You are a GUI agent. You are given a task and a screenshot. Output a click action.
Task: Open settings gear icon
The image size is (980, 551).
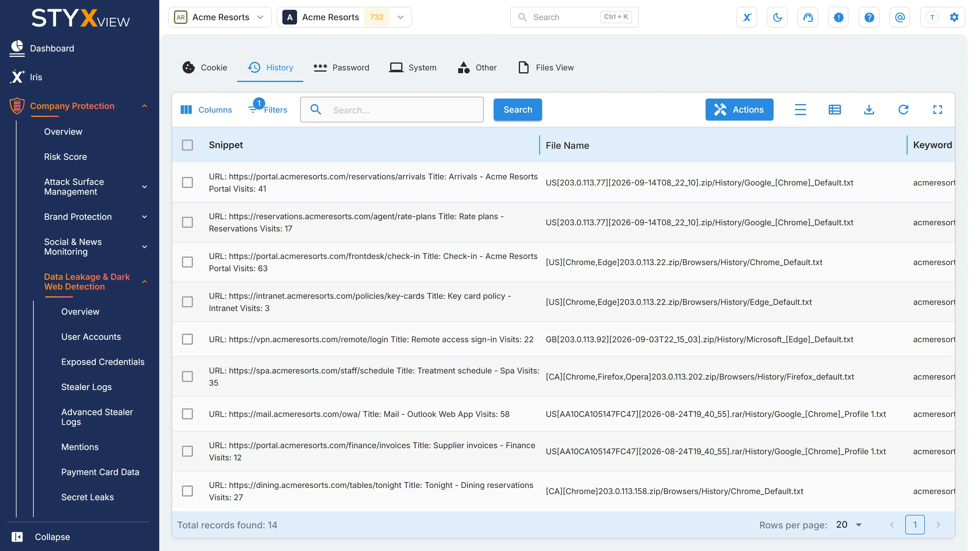click(954, 17)
